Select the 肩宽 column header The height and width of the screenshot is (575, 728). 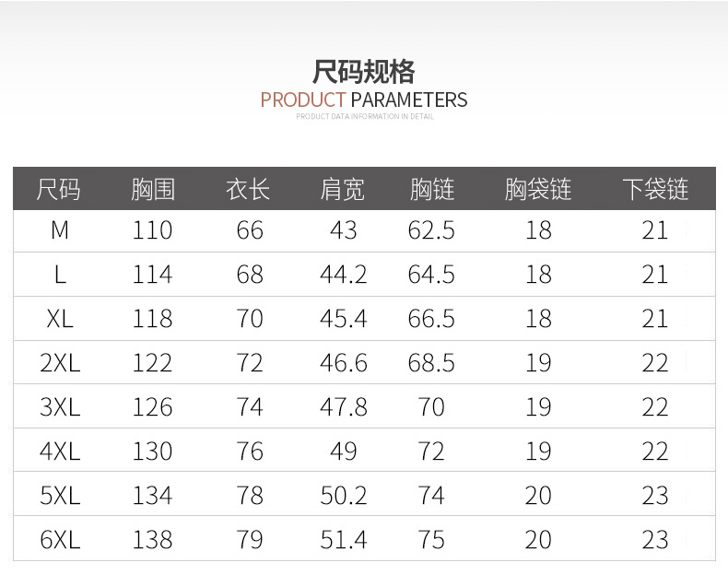(343, 190)
